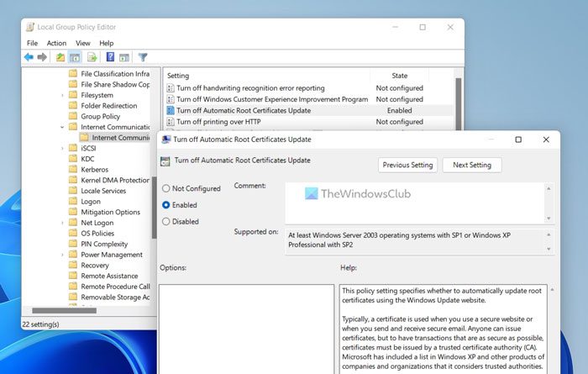This screenshot has height=374, width=588.
Task: Collapse the Internet Communication tree node
Action: tap(62, 127)
